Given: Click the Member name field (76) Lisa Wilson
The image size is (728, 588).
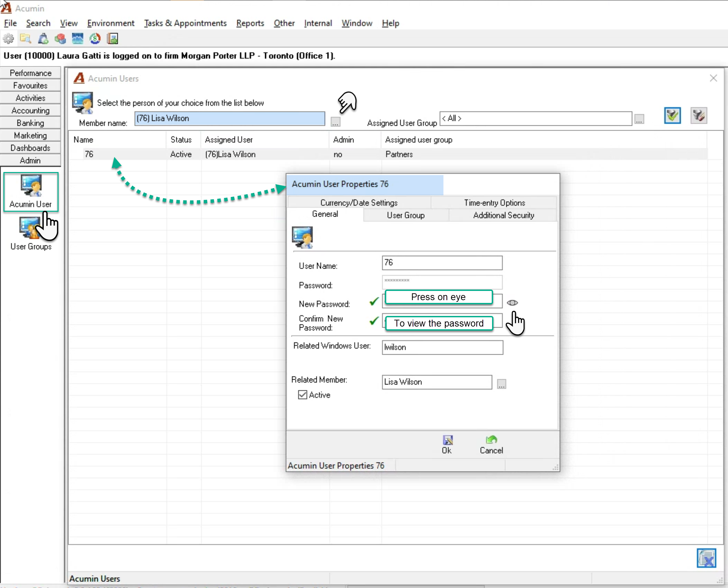Looking at the screenshot, I should pyautogui.click(x=230, y=118).
